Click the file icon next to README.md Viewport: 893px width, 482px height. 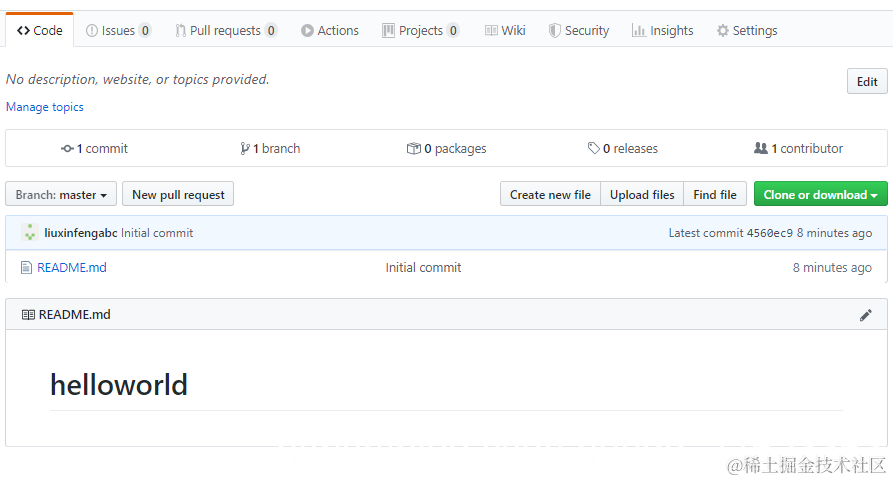26,267
